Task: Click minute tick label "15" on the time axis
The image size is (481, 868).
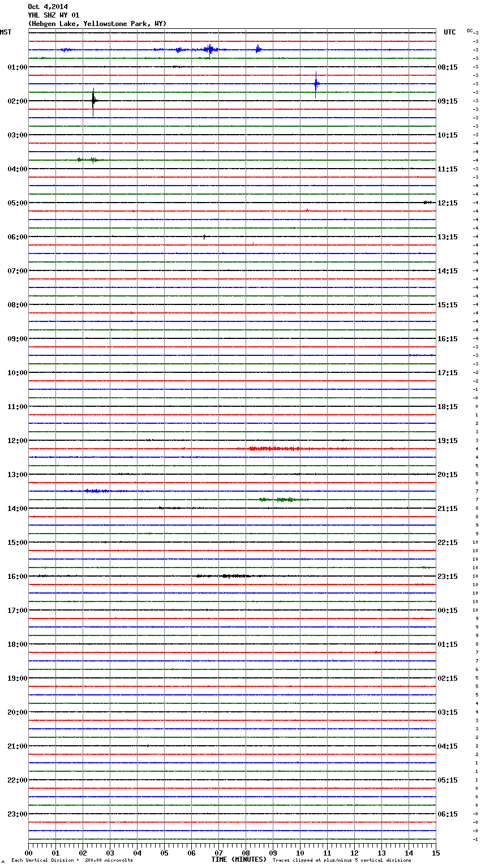Action: point(436,853)
